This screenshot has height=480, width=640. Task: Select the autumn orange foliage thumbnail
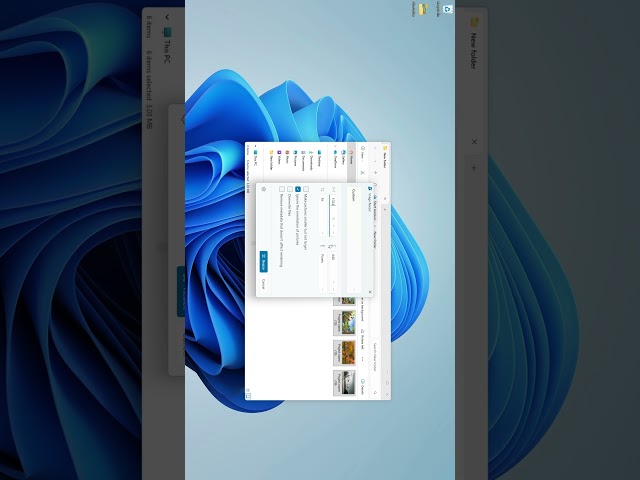pyautogui.click(x=345, y=352)
